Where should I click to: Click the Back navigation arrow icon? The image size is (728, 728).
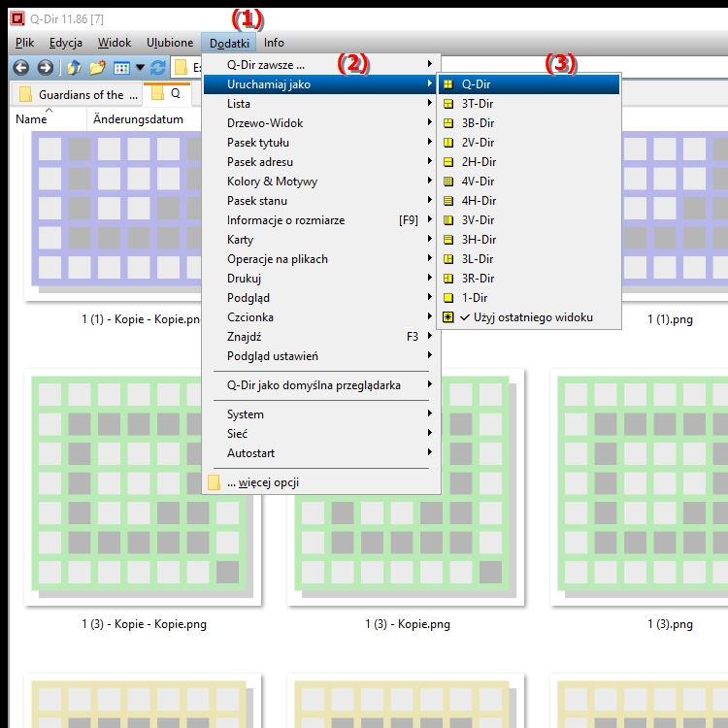tap(21, 68)
